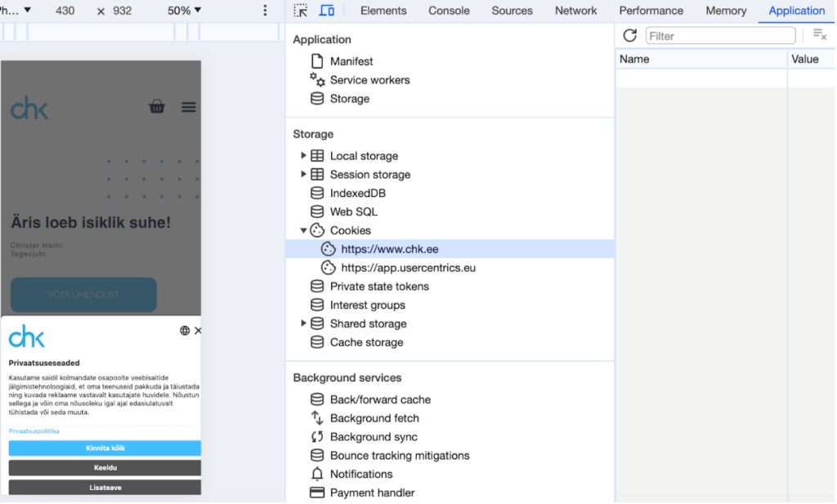Viewport: 837px width, 504px height.
Task: Open the hamburger menu on webpage
Action: tap(189, 107)
